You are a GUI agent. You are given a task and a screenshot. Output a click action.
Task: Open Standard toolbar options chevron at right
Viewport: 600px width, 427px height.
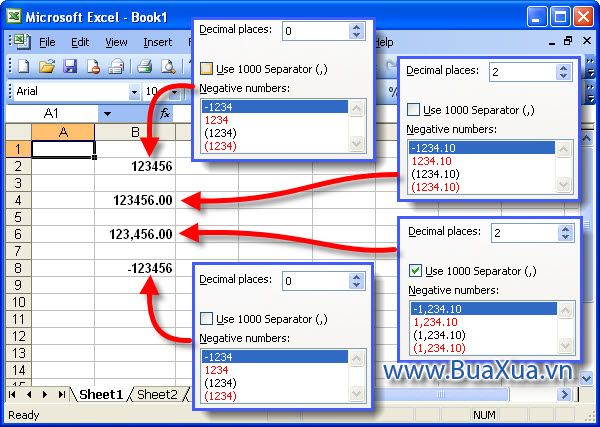click(590, 67)
